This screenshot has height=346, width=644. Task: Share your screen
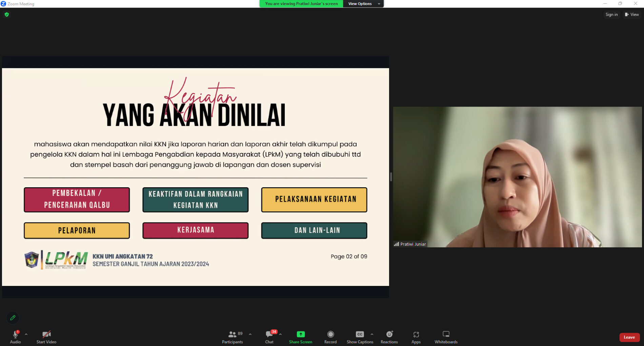(300, 336)
